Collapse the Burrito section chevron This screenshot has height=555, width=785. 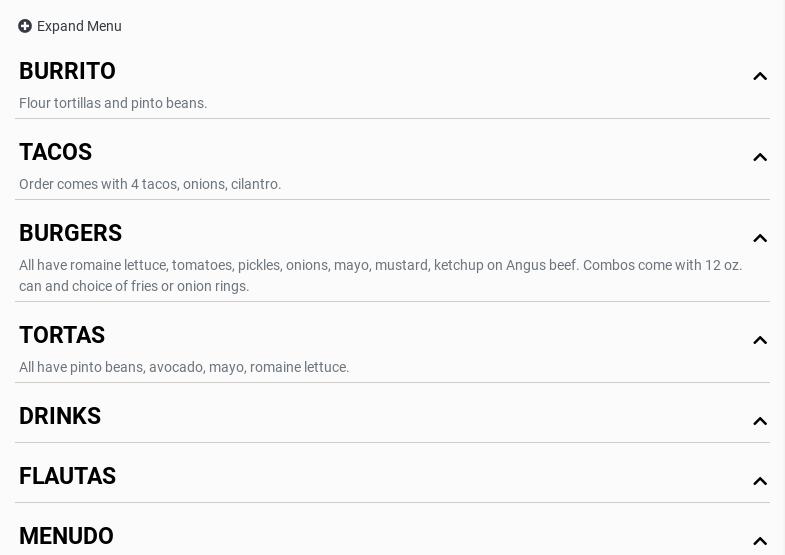pyautogui.click(x=760, y=76)
